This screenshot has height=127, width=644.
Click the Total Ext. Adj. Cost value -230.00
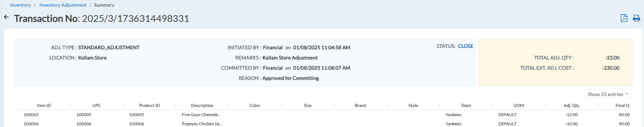click(611, 68)
